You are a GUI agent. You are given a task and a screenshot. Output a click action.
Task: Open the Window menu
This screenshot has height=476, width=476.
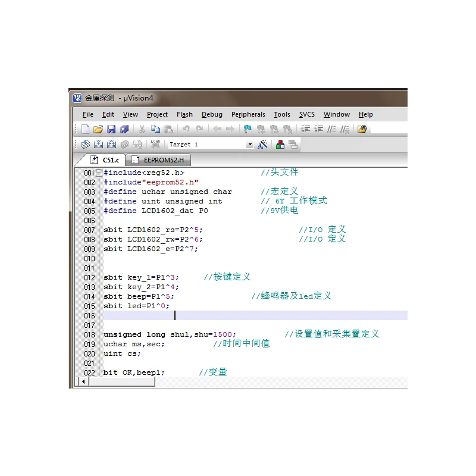click(337, 114)
